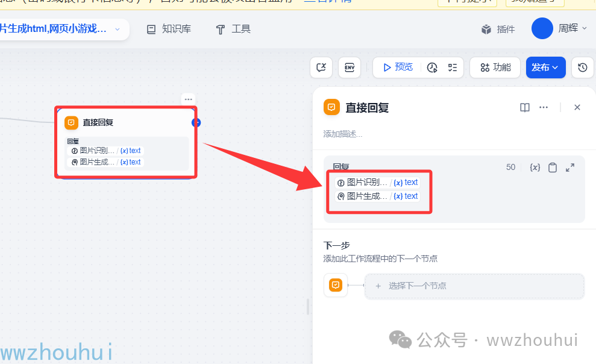Open the checklist icon in toolbar
The width and height of the screenshot is (596, 364).
[x=453, y=67]
